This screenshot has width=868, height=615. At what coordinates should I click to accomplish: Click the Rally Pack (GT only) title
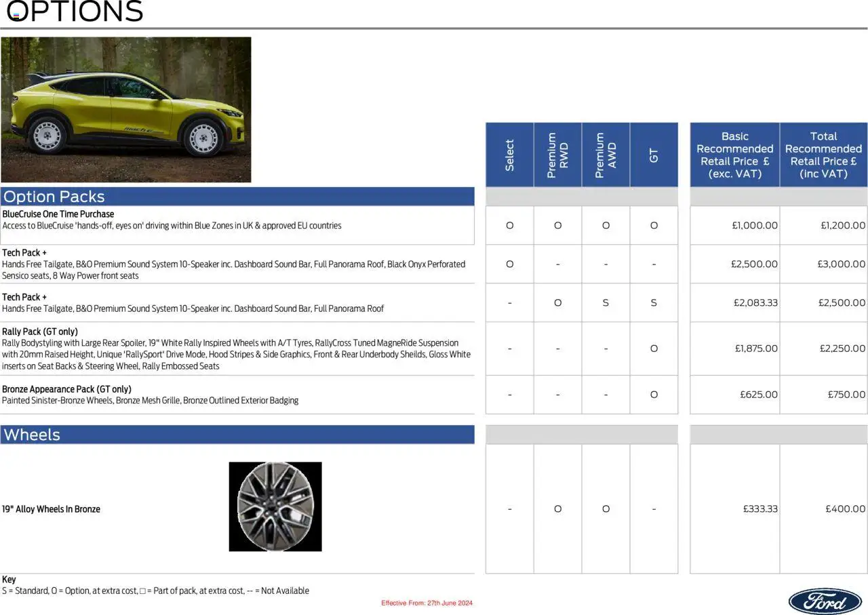40,332
